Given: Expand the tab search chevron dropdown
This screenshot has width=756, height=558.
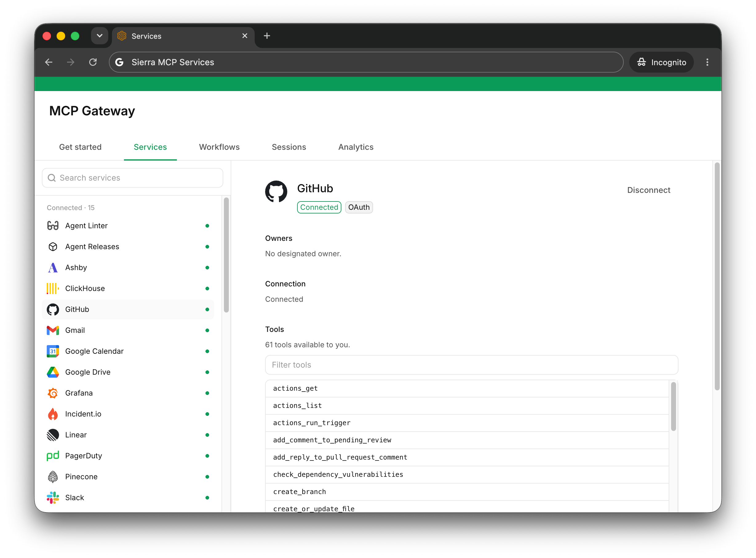Looking at the screenshot, I should click(100, 36).
